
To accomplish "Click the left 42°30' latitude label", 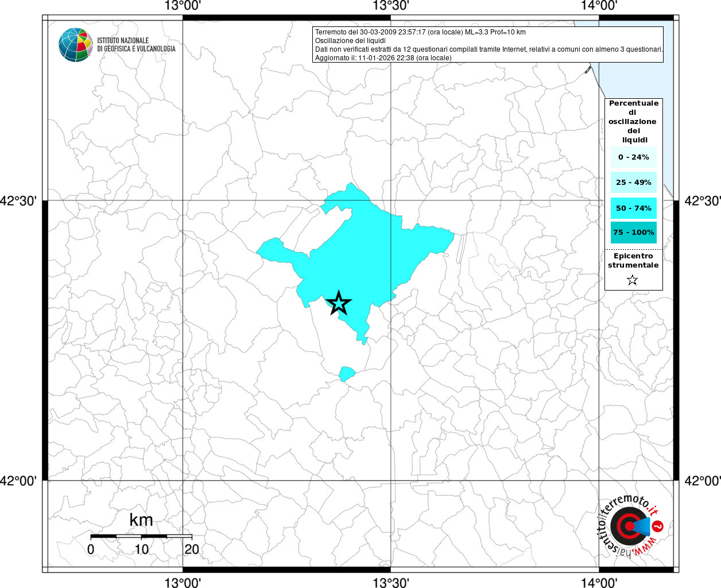I will 18,201.
